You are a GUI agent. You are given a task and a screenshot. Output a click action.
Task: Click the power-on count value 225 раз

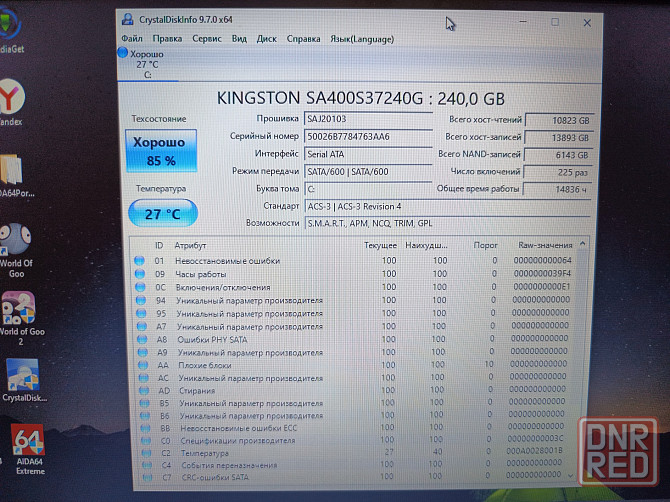[x=558, y=172]
